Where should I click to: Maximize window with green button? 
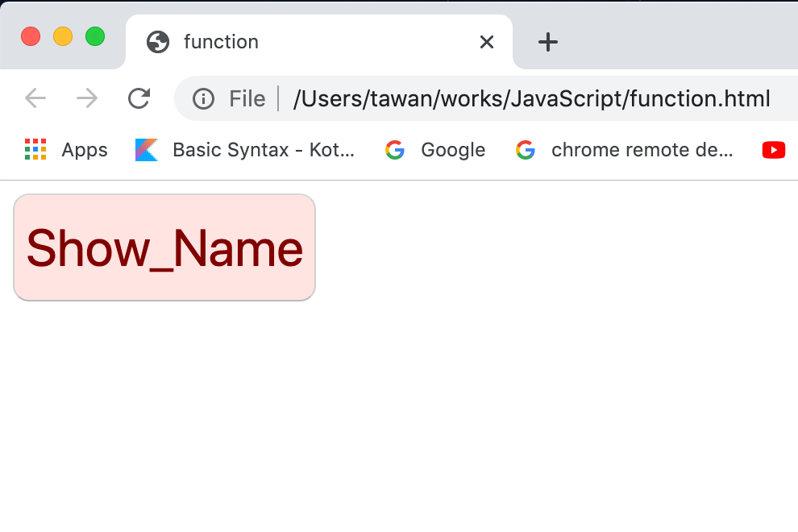(95, 36)
